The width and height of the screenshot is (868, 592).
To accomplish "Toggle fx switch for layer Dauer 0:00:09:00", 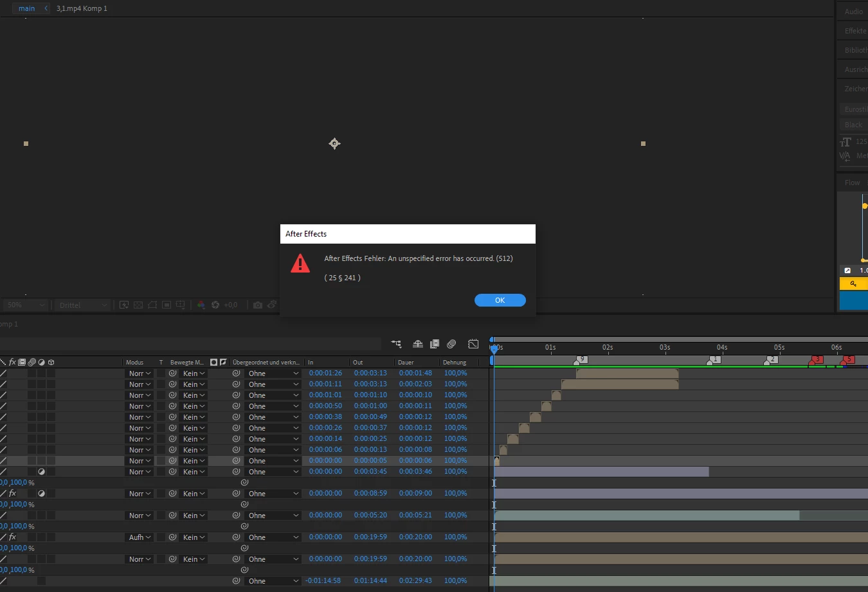I will coord(12,494).
